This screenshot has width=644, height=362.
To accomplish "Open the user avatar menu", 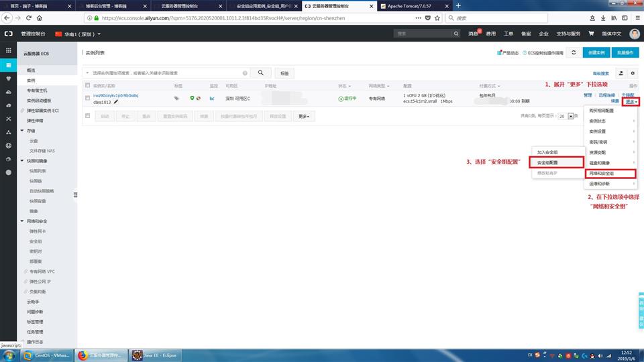I will 635,34.
